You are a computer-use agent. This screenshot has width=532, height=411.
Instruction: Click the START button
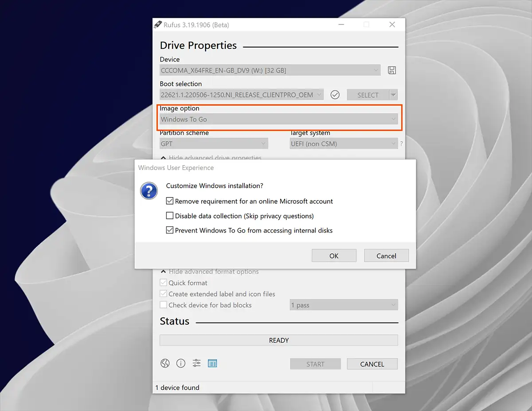(315, 364)
